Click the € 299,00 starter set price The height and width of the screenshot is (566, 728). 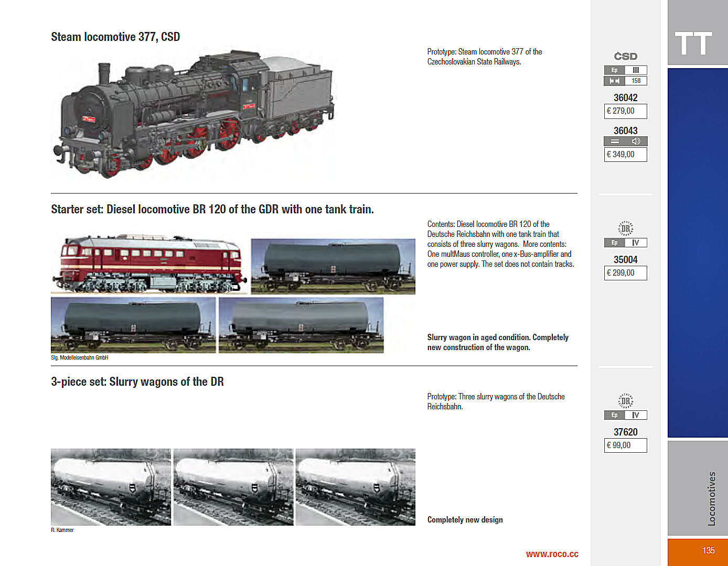[625, 273]
